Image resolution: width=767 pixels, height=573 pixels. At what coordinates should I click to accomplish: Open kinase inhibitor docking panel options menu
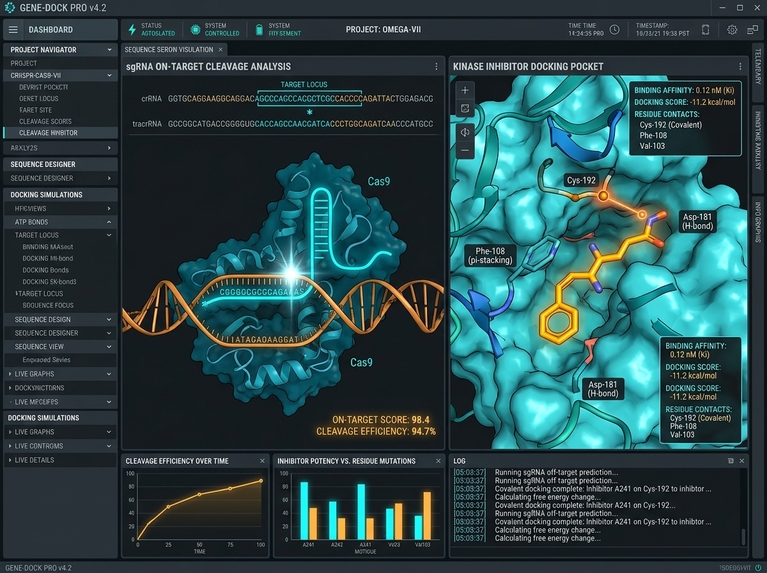(740, 67)
